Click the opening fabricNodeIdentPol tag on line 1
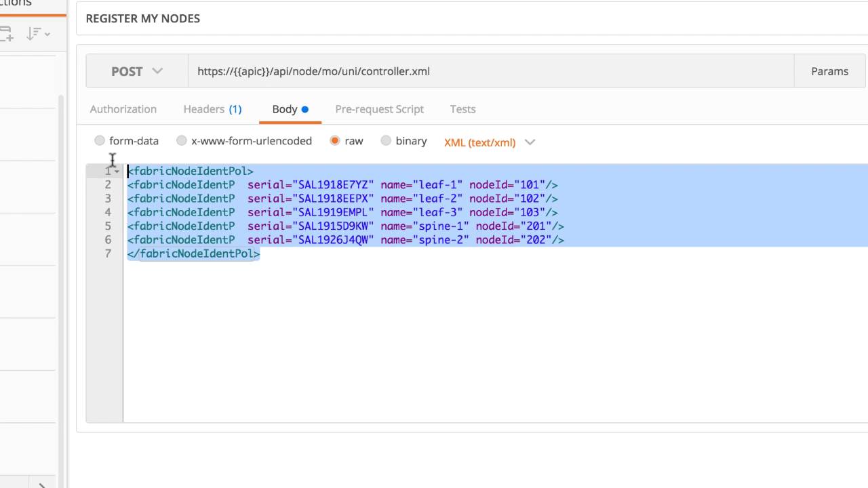 [191, 171]
